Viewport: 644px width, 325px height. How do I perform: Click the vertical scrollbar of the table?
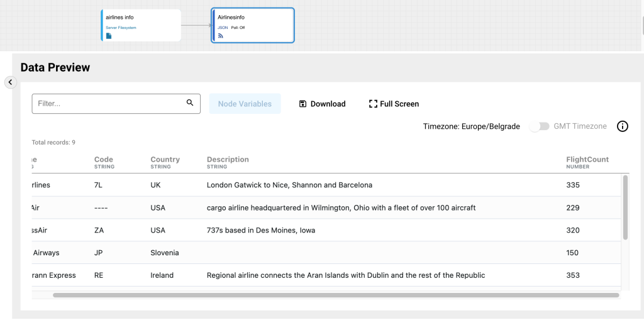pyautogui.click(x=625, y=207)
